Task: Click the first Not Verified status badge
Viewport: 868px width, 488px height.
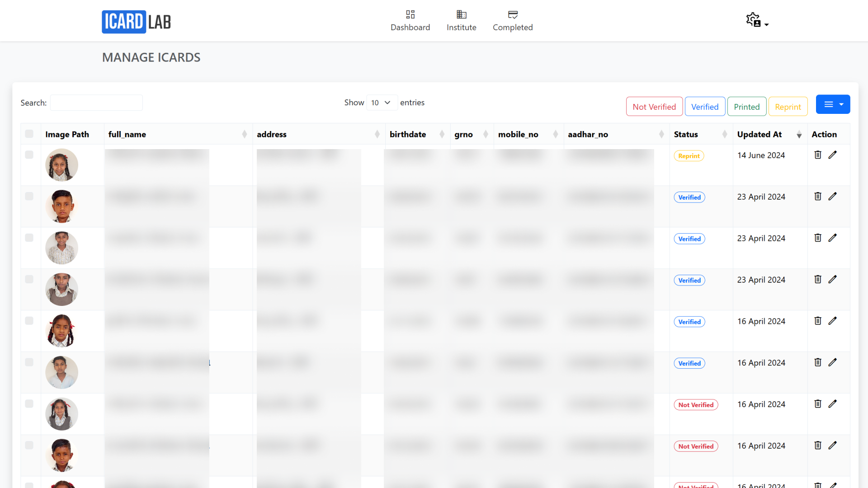Action: pyautogui.click(x=696, y=405)
